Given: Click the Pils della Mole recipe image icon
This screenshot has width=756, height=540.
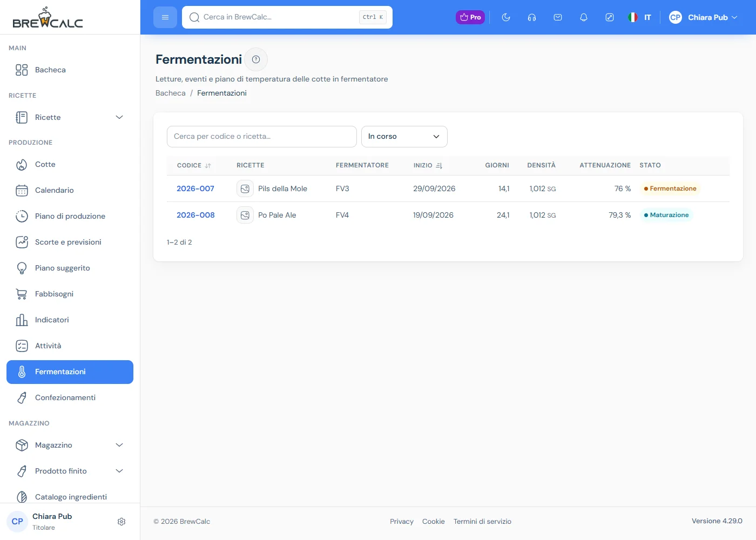Looking at the screenshot, I should [x=245, y=188].
